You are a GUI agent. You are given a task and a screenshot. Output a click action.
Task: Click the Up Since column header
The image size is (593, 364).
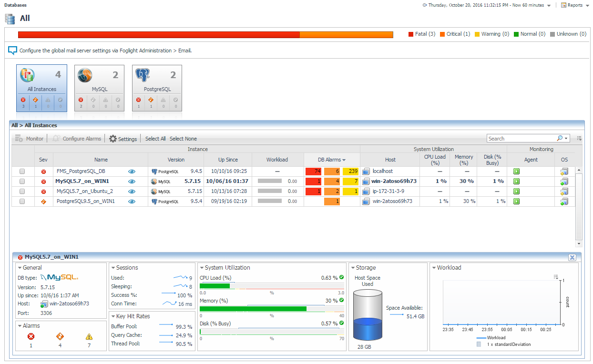click(x=228, y=160)
